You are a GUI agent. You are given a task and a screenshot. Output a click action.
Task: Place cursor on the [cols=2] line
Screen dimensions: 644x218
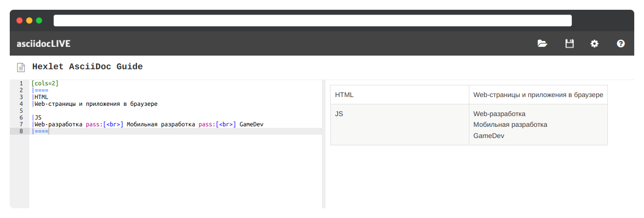(45, 83)
